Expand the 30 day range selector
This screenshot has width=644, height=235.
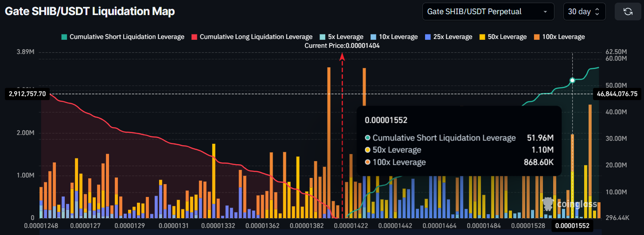point(584,12)
